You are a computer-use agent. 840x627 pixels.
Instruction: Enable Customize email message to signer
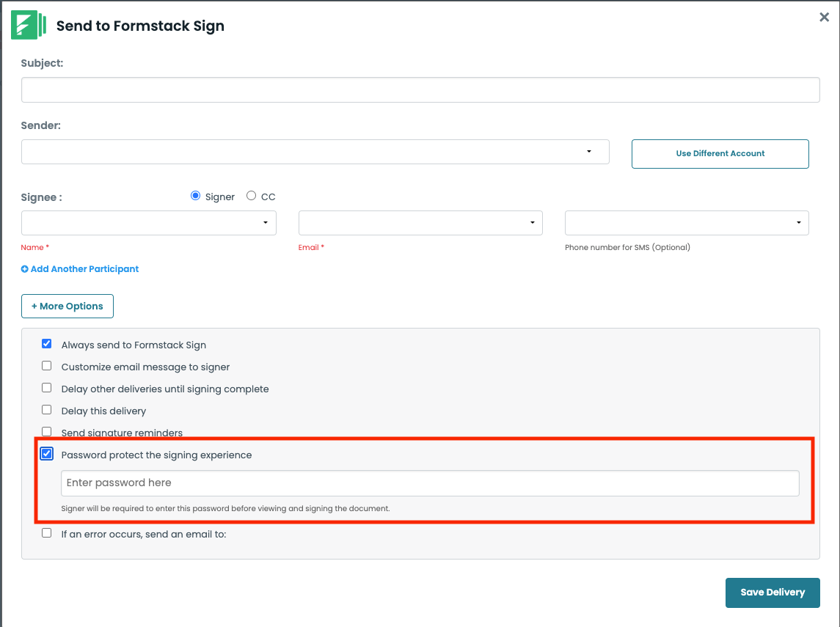point(47,366)
